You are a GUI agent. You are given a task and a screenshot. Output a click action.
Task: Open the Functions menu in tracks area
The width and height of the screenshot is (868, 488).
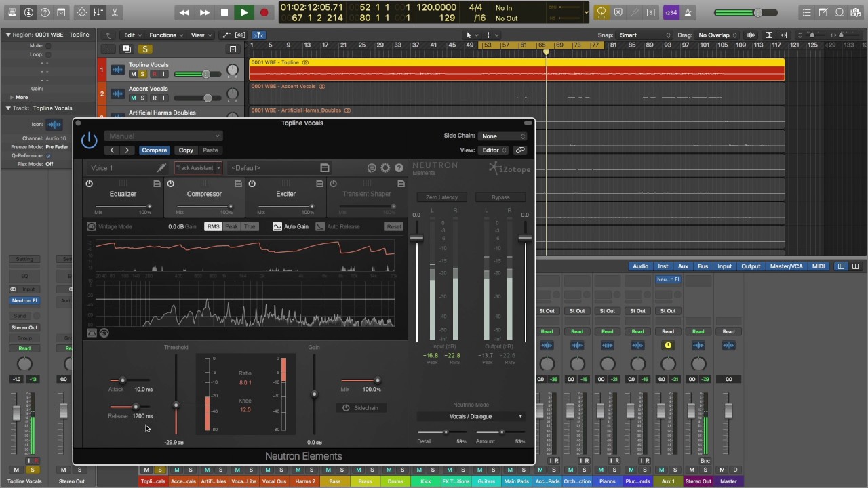166,35
